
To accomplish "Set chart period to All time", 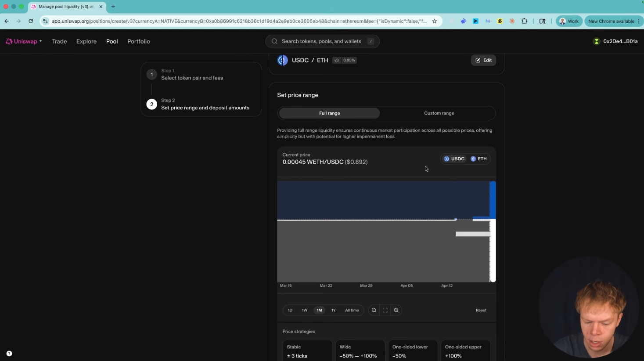I will pos(352,310).
